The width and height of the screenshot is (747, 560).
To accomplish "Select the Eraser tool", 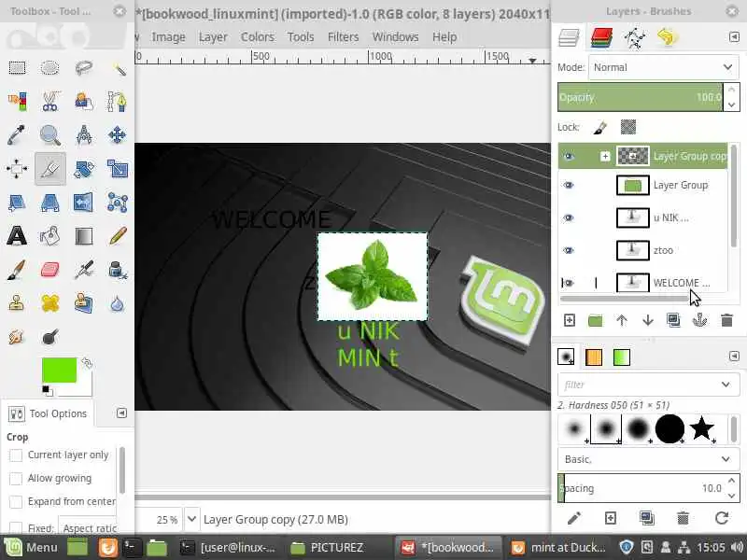I will [50, 270].
